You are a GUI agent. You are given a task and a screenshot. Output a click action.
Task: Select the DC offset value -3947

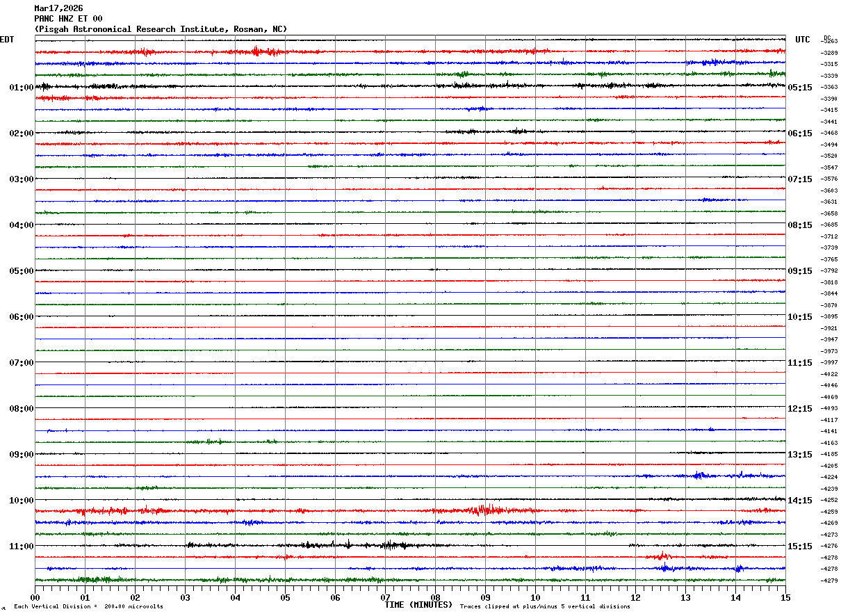coord(829,339)
